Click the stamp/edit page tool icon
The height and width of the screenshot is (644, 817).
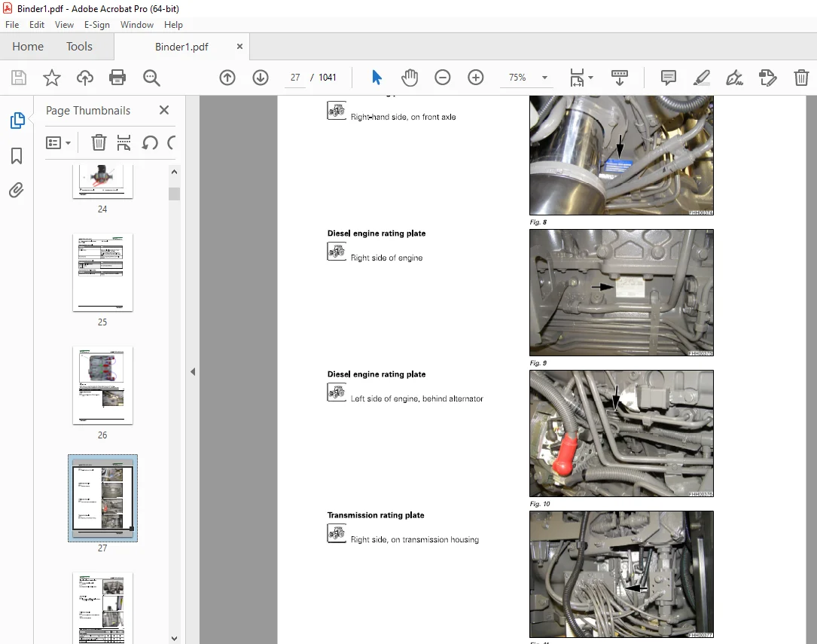click(768, 78)
